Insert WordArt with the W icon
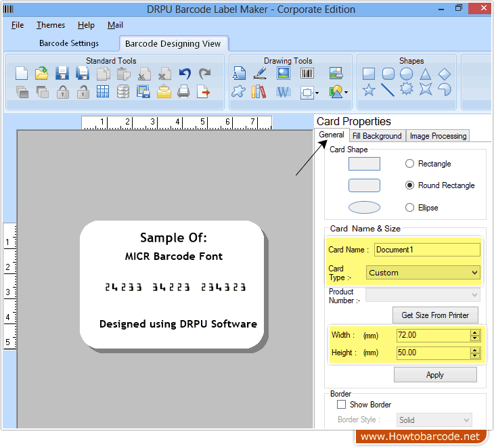The image size is (494, 448). pyautogui.click(x=284, y=93)
